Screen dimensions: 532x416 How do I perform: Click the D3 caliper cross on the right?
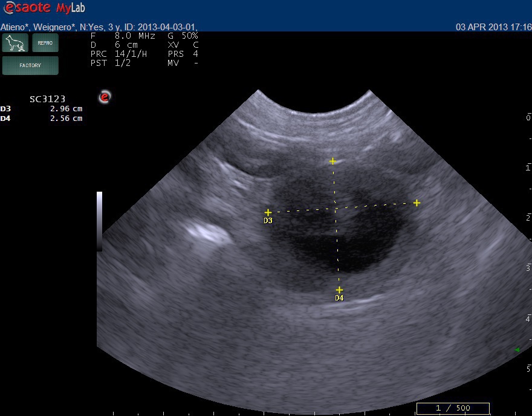[417, 203]
